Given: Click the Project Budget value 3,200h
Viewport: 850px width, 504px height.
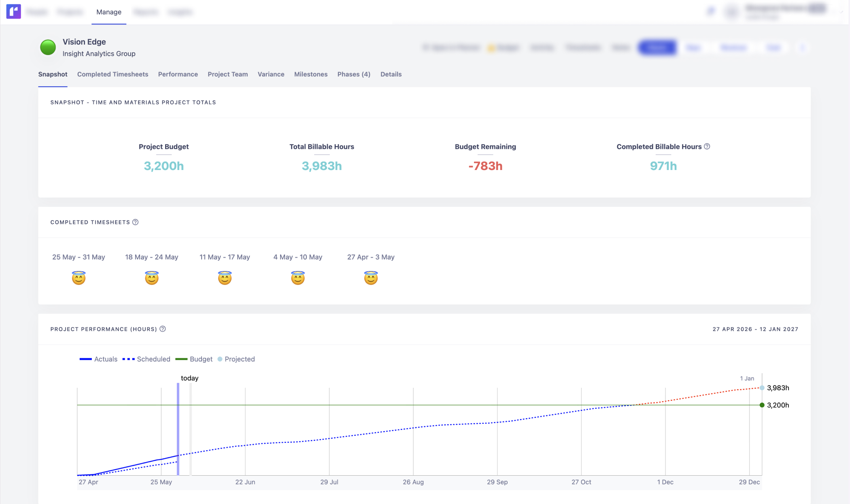Looking at the screenshot, I should [x=164, y=166].
